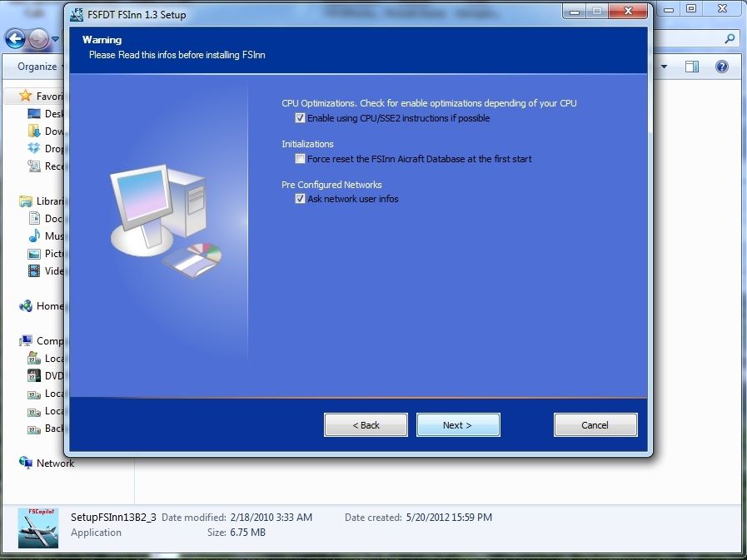The image size is (747, 560).
Task: Toggle Ask network user infos checkbox
Action: pos(300,199)
